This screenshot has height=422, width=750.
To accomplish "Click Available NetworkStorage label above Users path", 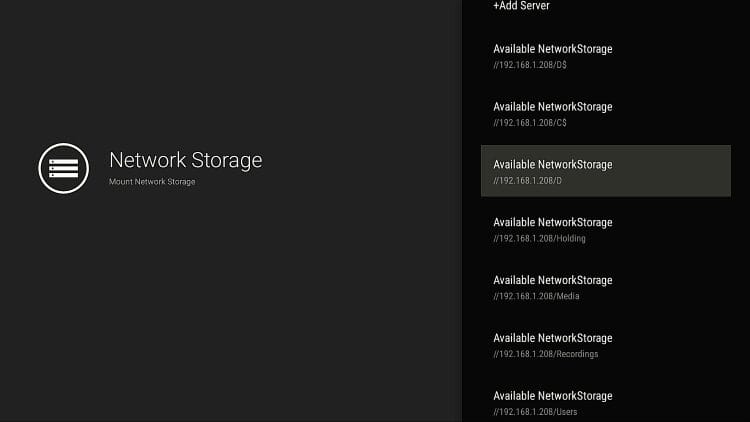I will point(552,396).
